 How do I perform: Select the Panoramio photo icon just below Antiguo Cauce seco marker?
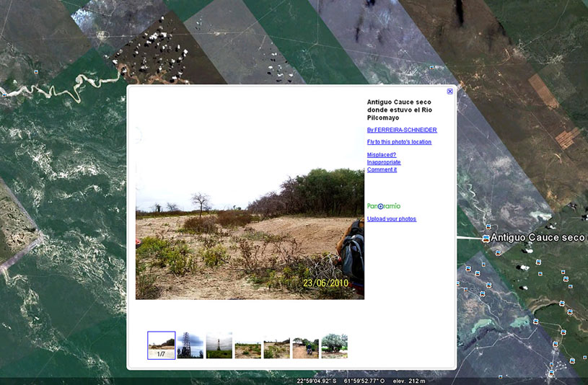pyautogui.click(x=497, y=252)
